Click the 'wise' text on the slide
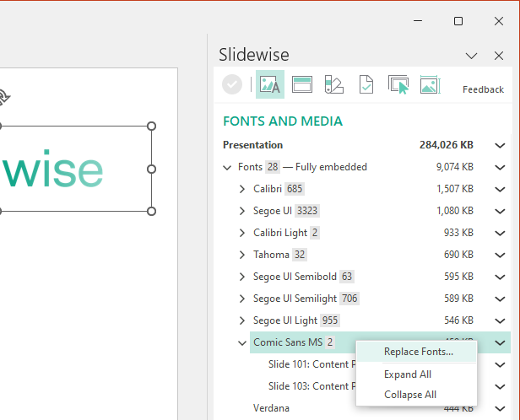 click(53, 169)
